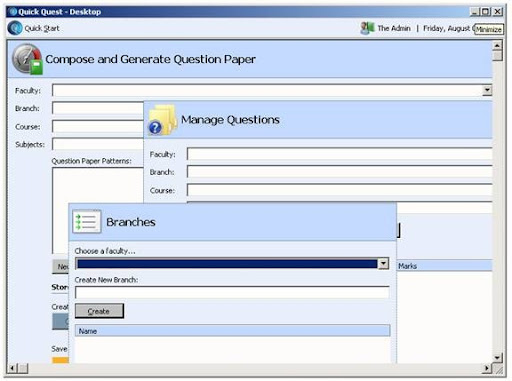Click the Create New Branch input field
The height and width of the screenshot is (381, 512).
tap(232, 292)
